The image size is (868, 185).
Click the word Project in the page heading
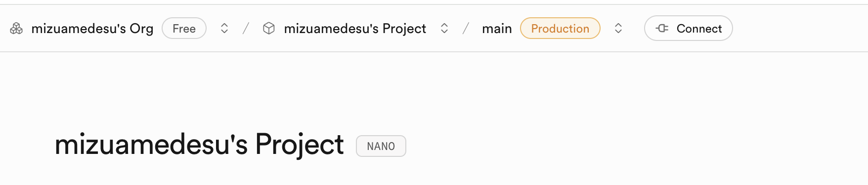299,145
